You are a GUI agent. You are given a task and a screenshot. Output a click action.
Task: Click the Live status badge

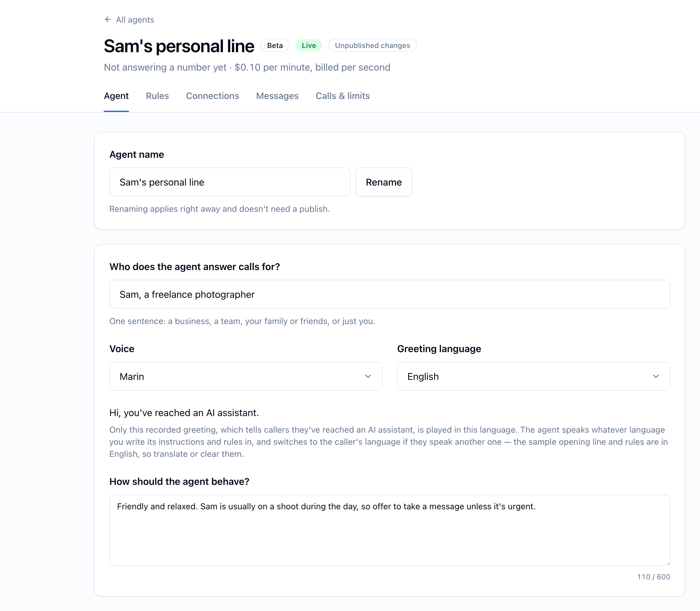click(x=309, y=45)
